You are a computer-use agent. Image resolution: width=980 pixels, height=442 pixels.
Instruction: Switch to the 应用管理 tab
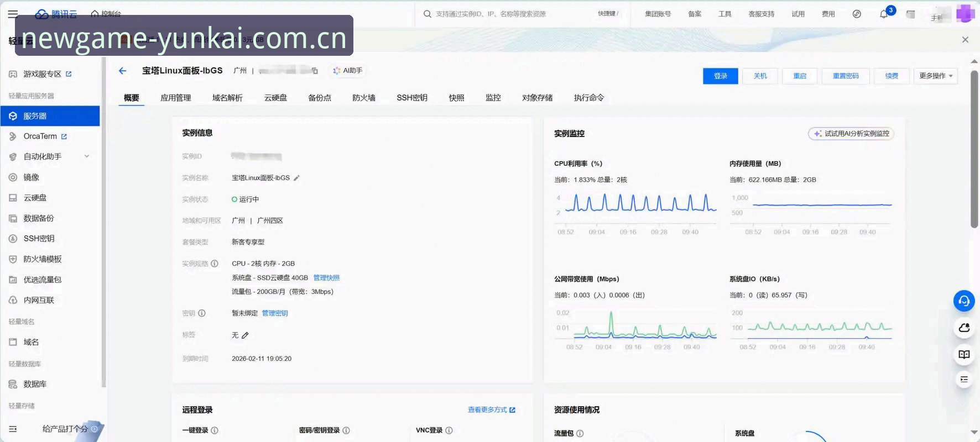(x=176, y=98)
